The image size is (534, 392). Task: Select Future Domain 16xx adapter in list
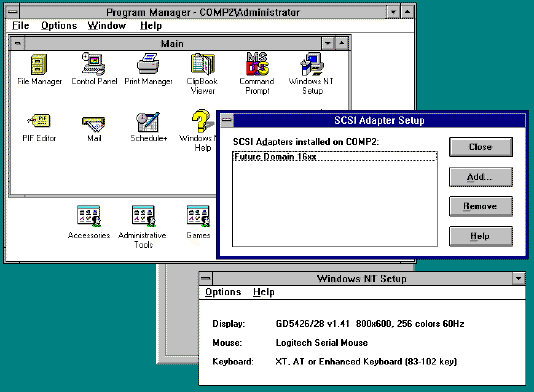tap(335, 157)
